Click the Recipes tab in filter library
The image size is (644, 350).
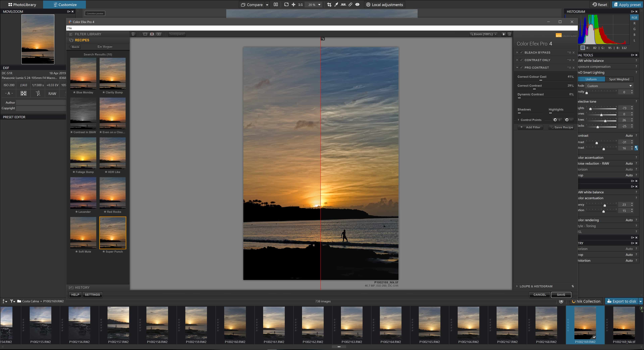click(x=82, y=40)
